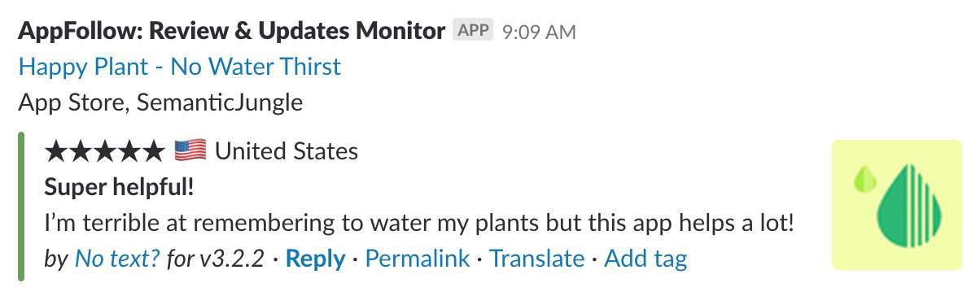Click the "App Store, SemanticJungle" line
This screenshot has width=980, height=296.
coord(160,102)
